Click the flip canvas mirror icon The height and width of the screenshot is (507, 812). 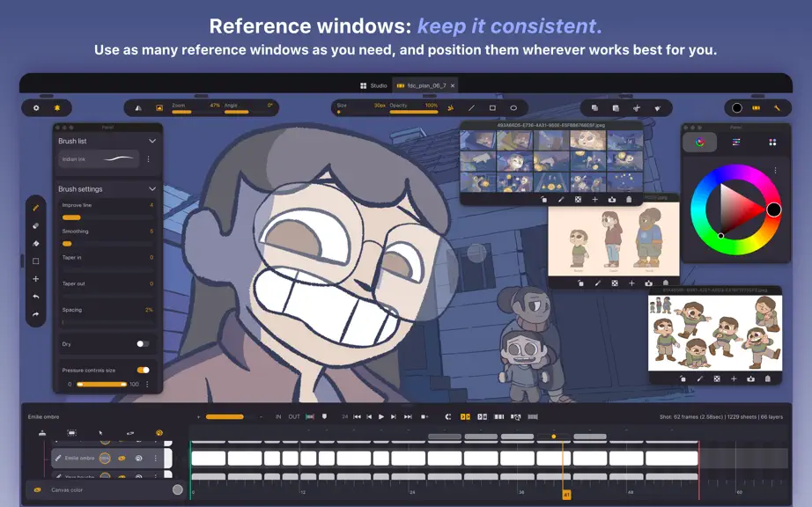(138, 108)
